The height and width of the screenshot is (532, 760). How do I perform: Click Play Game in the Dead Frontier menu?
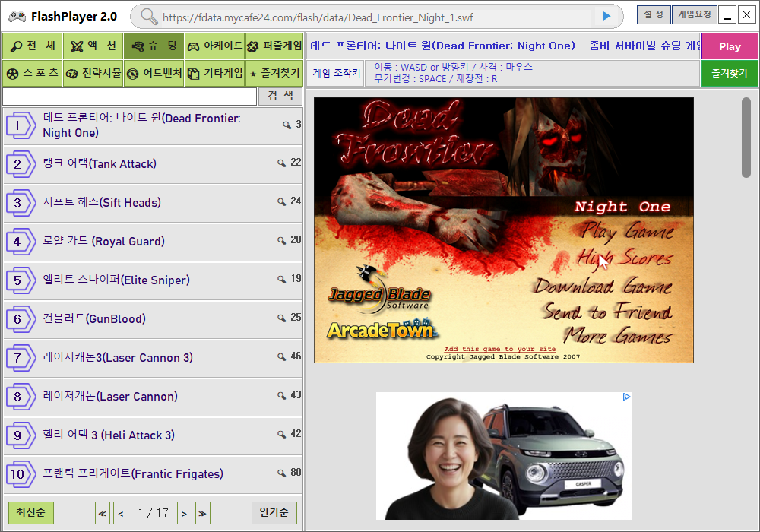(627, 231)
